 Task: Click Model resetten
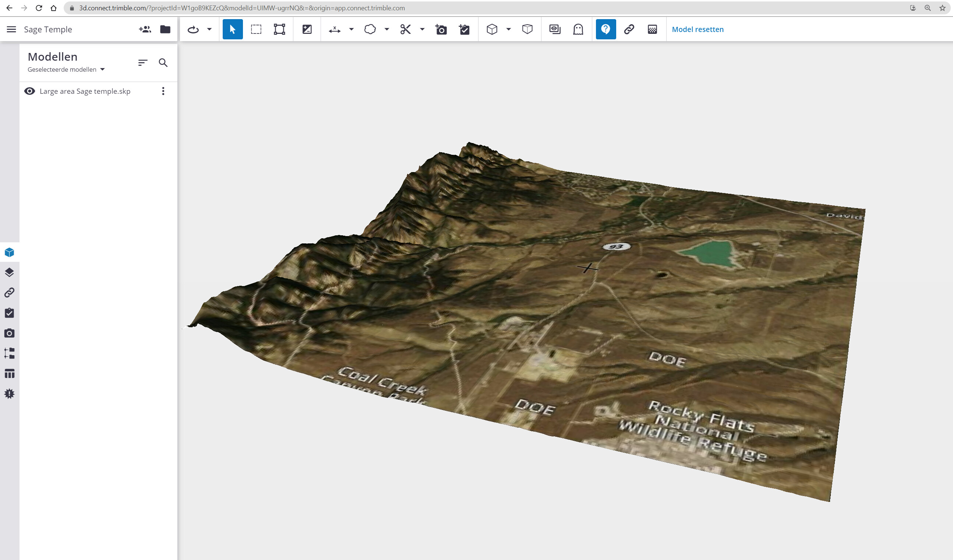pyautogui.click(x=697, y=29)
